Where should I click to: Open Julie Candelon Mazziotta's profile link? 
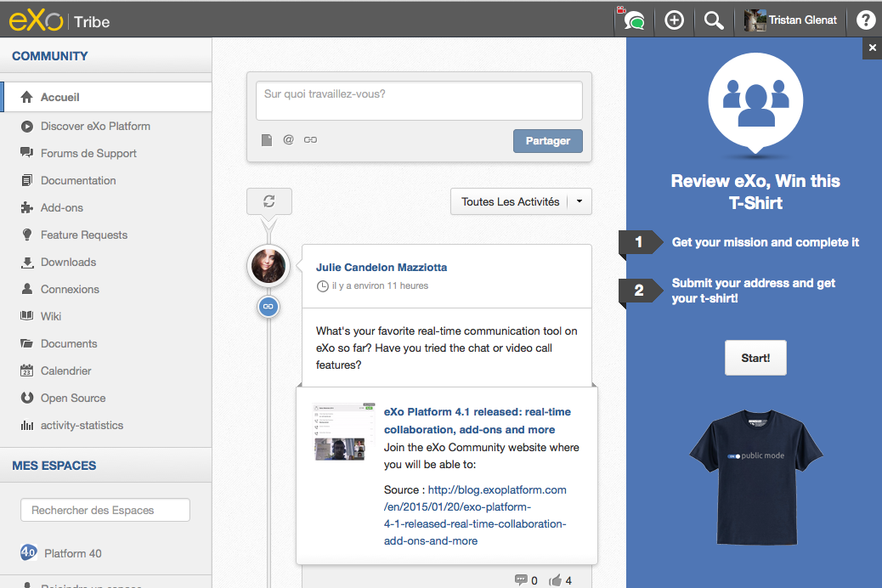[382, 268]
